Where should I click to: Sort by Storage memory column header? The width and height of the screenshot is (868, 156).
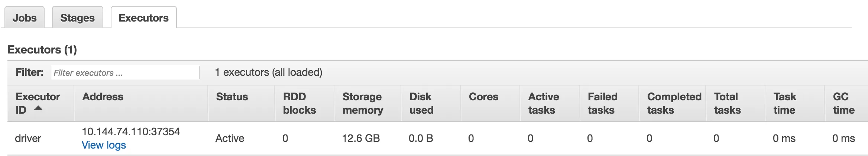pyautogui.click(x=363, y=103)
